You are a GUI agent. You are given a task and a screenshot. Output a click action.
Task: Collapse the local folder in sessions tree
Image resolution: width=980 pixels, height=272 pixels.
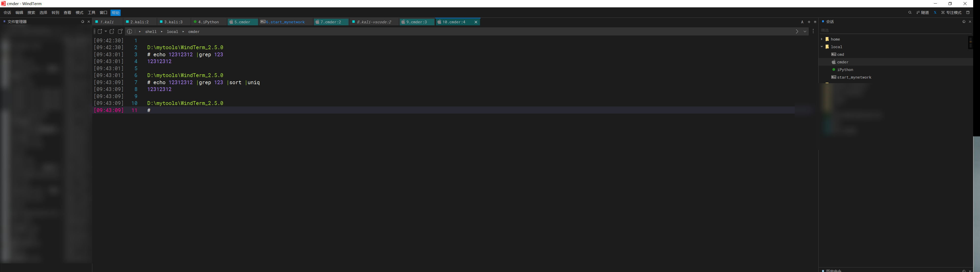click(x=822, y=47)
